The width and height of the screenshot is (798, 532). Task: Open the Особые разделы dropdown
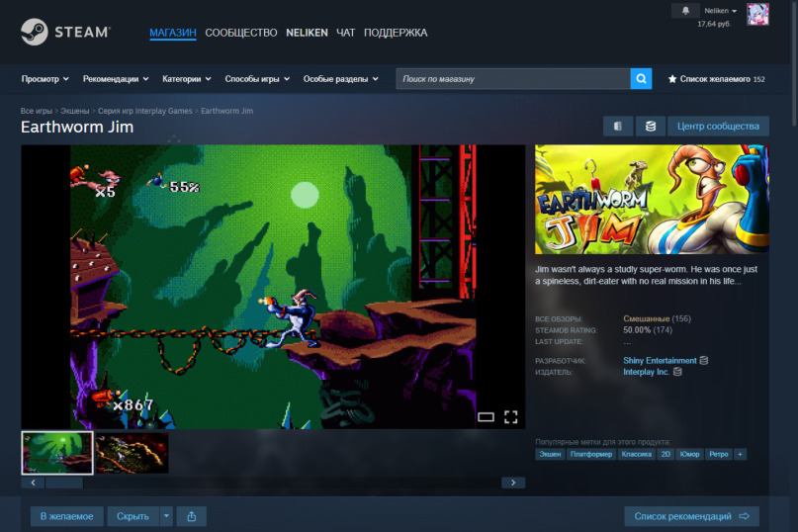(340, 79)
